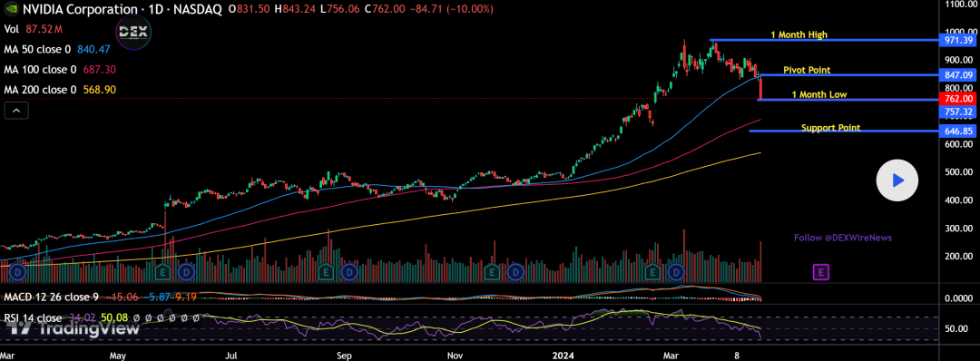Click the 2024 time axis label
The height and width of the screenshot is (361, 980).
(x=563, y=355)
